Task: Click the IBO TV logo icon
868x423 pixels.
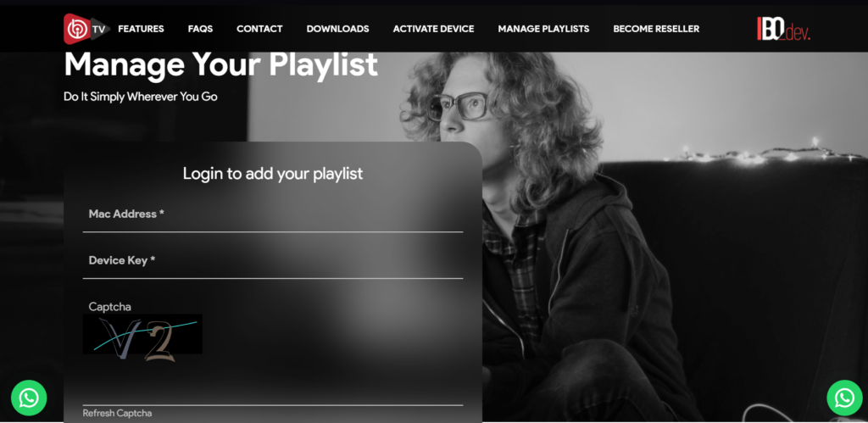Action: click(x=86, y=29)
